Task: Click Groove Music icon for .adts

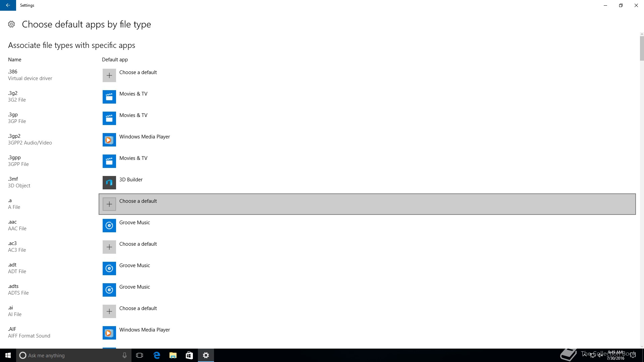Action: coord(109,290)
